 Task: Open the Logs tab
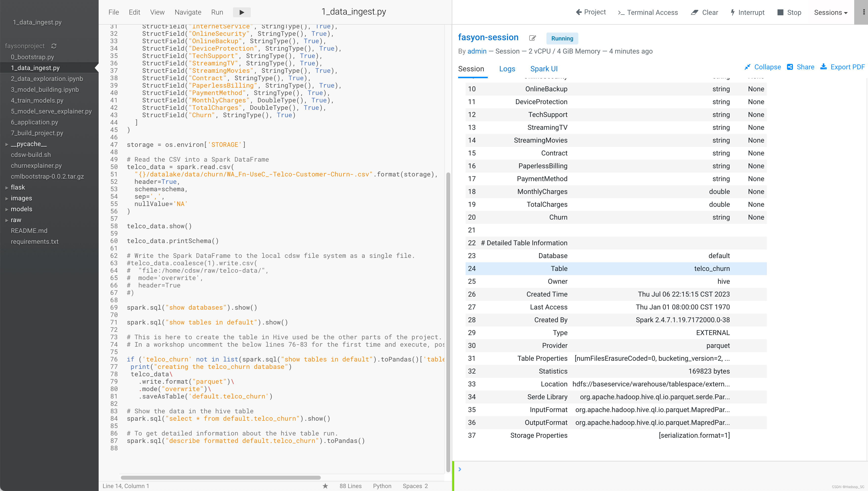coord(507,69)
